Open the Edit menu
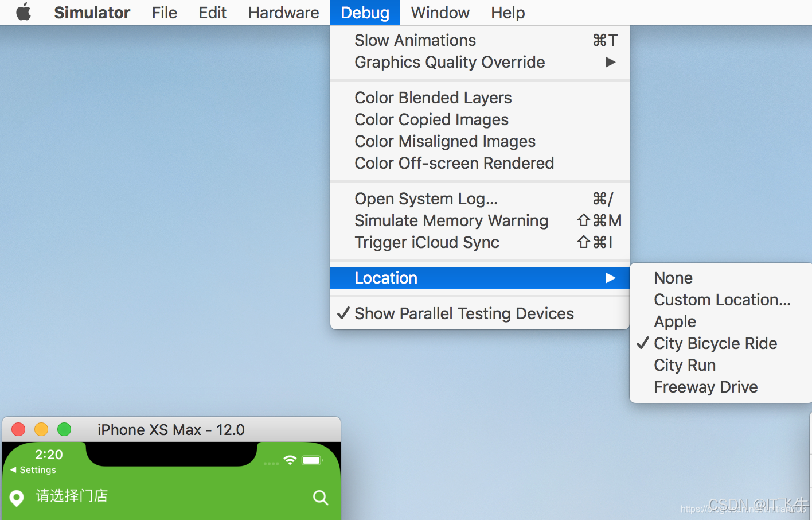 [212, 13]
